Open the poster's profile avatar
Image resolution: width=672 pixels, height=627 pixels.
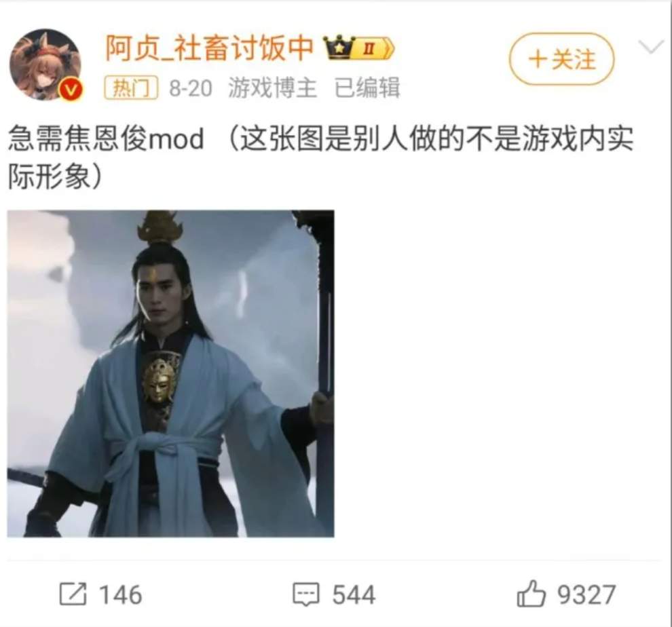[x=45, y=64]
